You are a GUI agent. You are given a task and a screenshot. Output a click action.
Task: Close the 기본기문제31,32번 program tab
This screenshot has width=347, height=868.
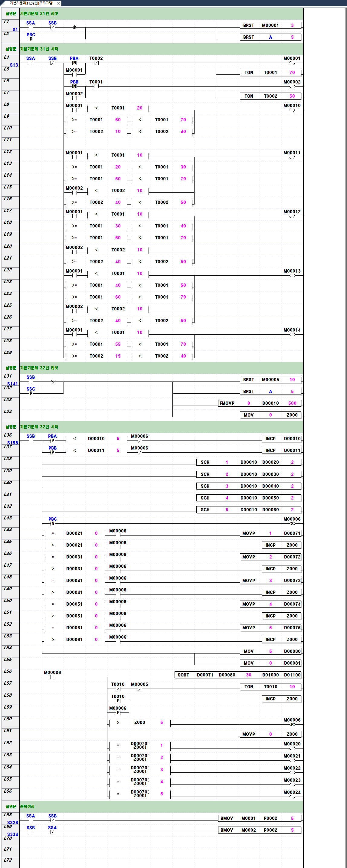coord(59,3)
